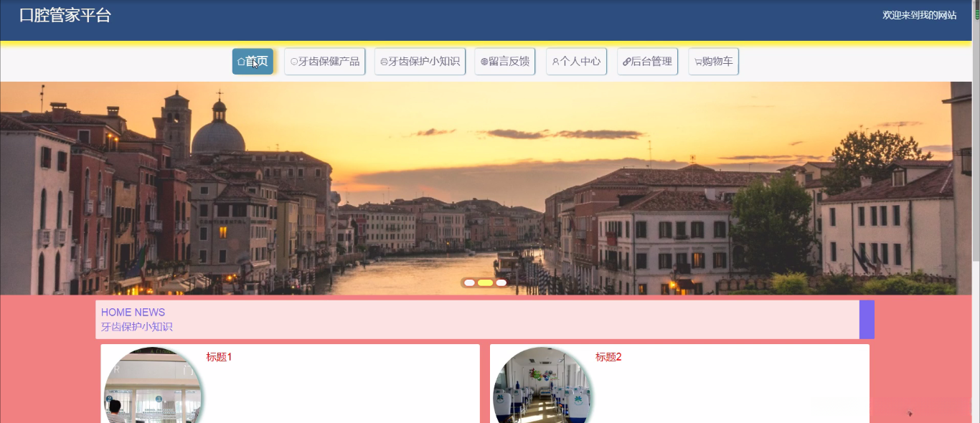Click the circular thumbnail beside 标题2

coord(543,386)
